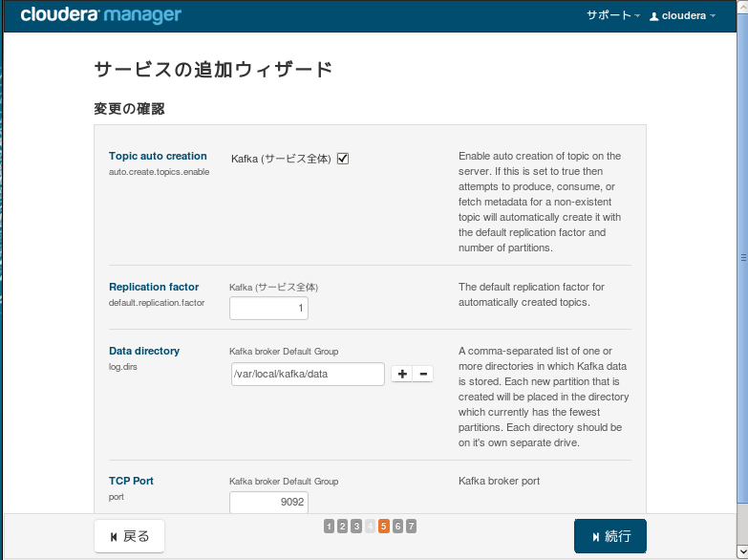Click the Data directory label
This screenshot has width=748, height=560.
(x=144, y=351)
